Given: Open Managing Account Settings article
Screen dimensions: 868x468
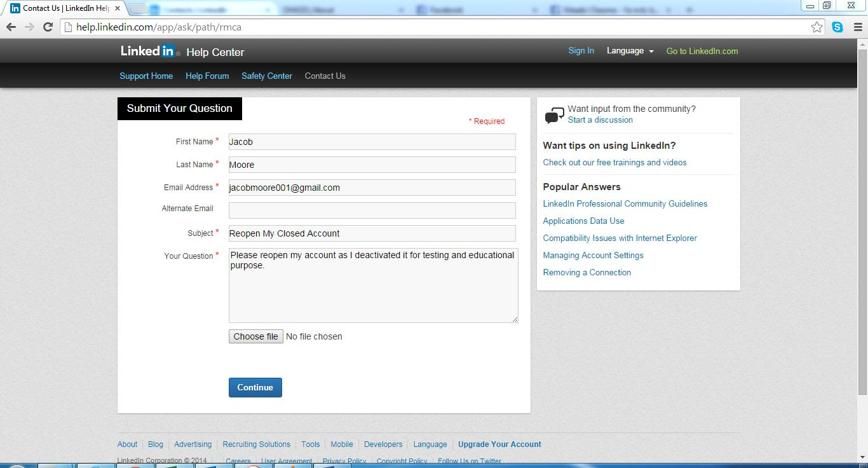Looking at the screenshot, I should point(592,255).
